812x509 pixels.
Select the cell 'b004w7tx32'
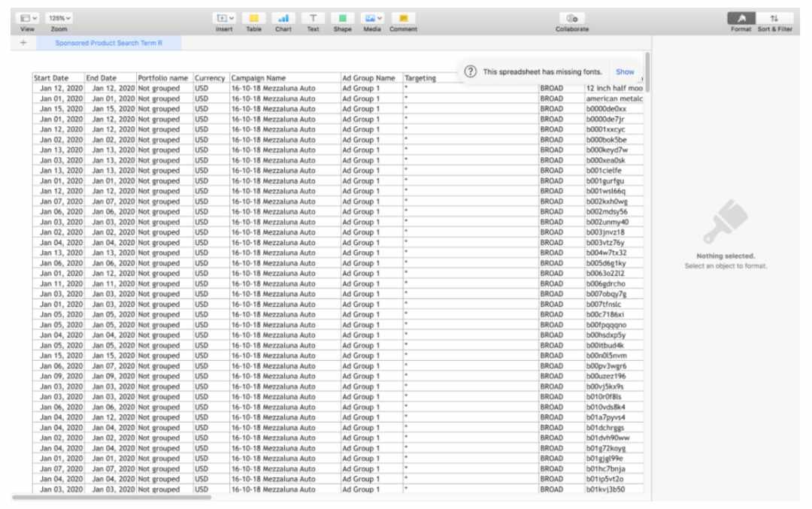[614, 253]
